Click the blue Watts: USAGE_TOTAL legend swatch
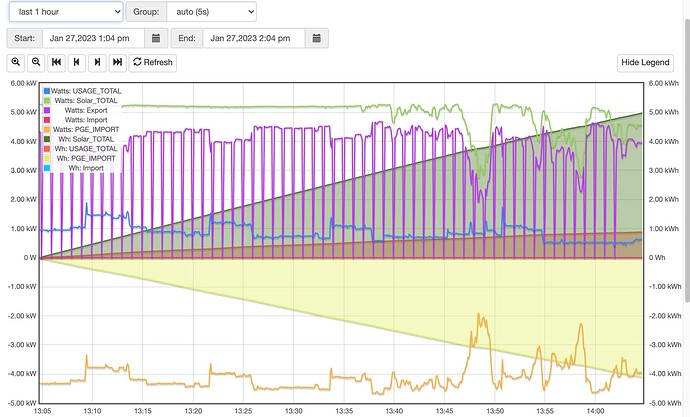This screenshot has height=417, width=690. click(x=47, y=91)
